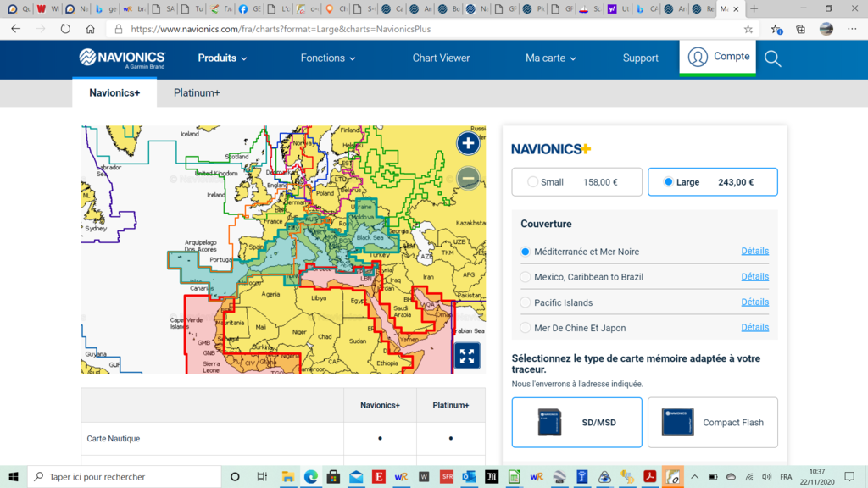Open Cortana circle in taskbar
Screen dimensions: 868x488
pos(235,476)
